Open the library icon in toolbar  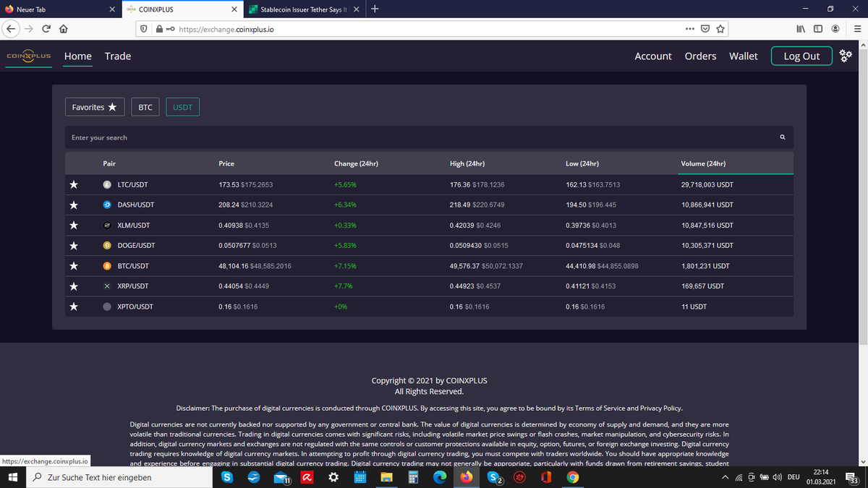click(x=801, y=30)
